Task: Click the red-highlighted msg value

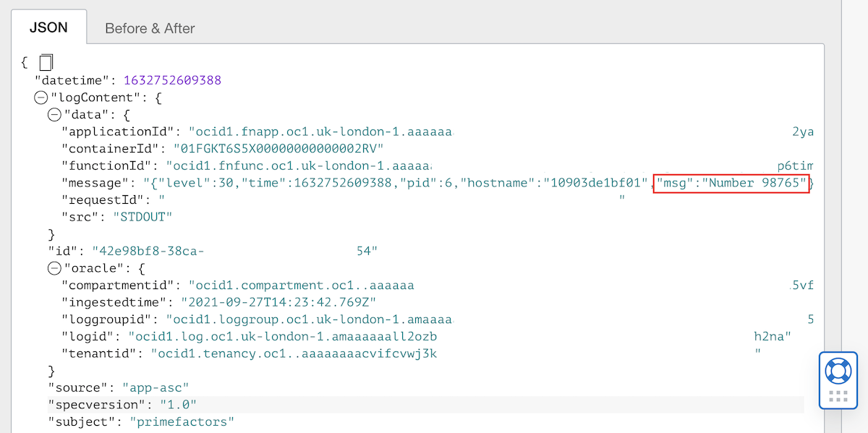Action: 731,183
